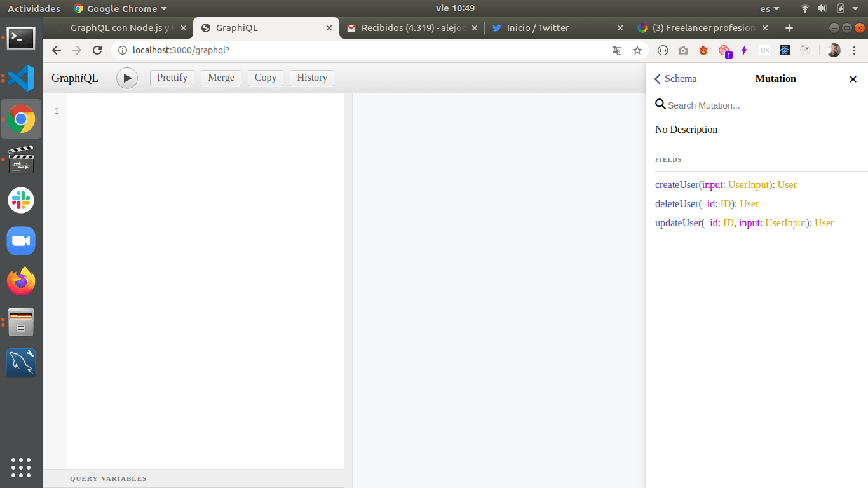This screenshot has height=488, width=868.
Task: Reload the page in Chrome
Action: [97, 50]
